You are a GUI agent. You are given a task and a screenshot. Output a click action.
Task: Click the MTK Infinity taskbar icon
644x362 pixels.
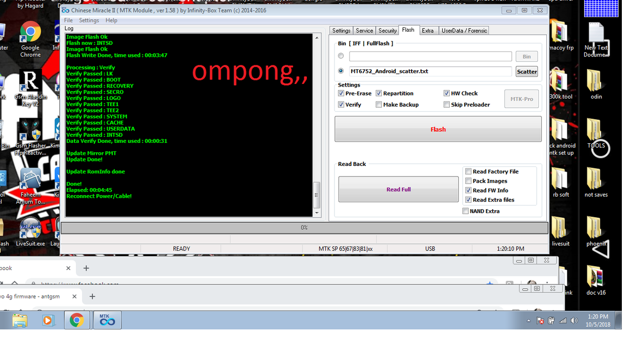[x=107, y=320]
